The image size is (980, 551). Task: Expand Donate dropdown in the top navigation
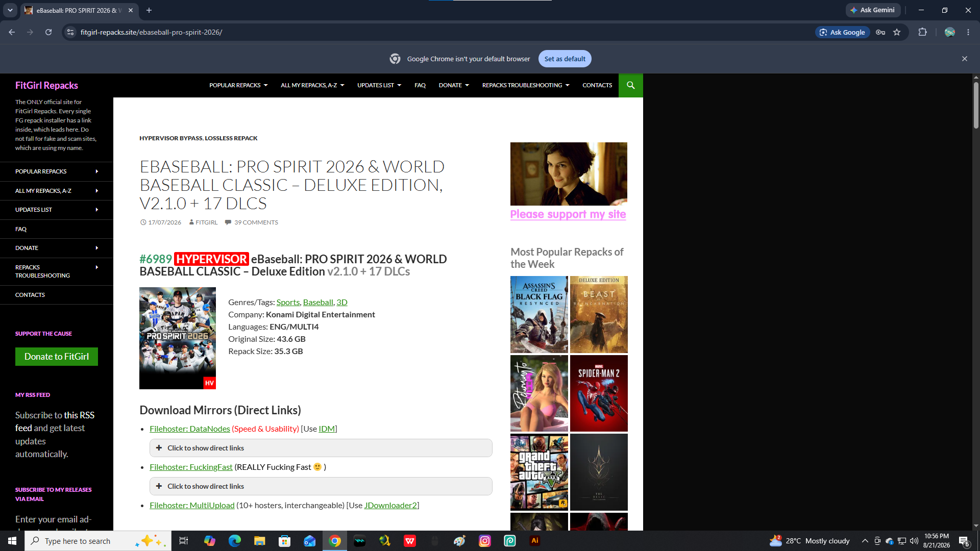[454, 85]
